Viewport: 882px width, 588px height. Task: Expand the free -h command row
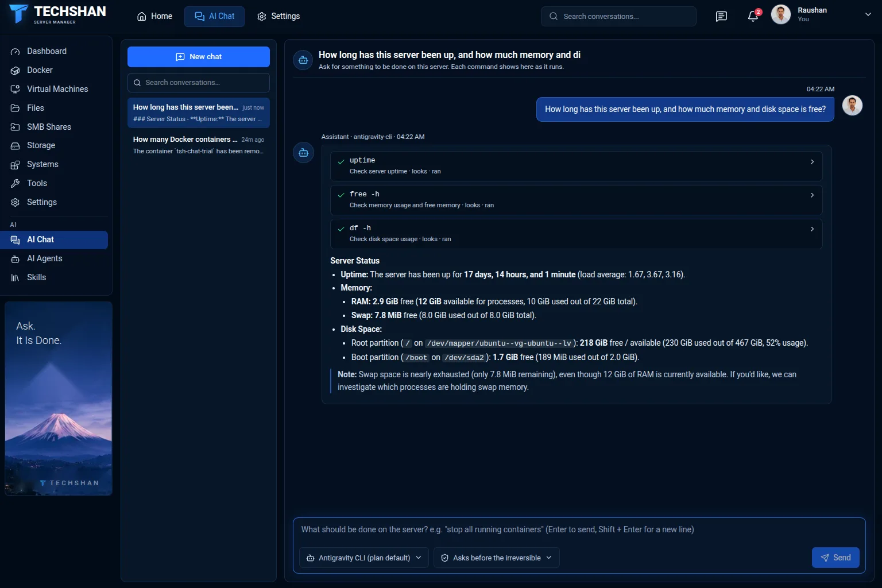577,200
